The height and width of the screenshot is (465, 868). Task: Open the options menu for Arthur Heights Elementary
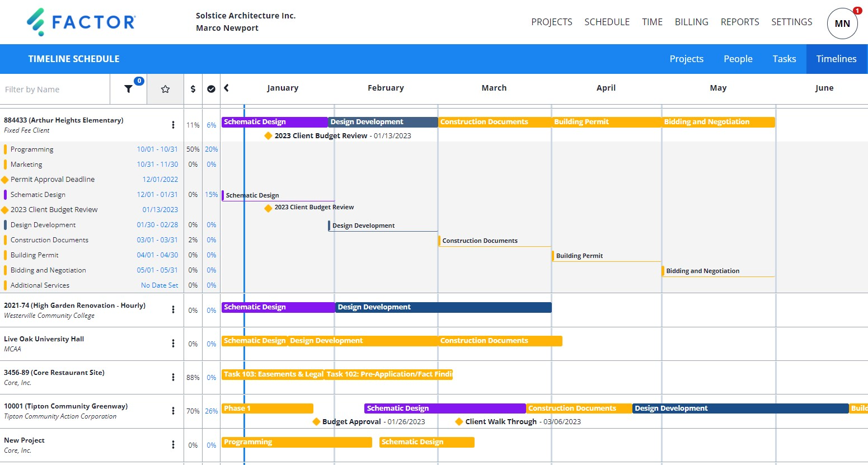[173, 125]
